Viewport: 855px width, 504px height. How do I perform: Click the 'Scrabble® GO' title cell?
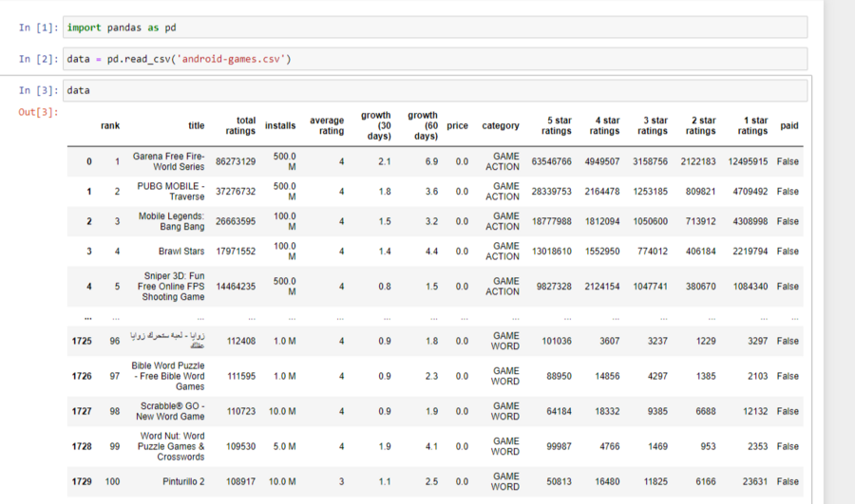coord(169,411)
